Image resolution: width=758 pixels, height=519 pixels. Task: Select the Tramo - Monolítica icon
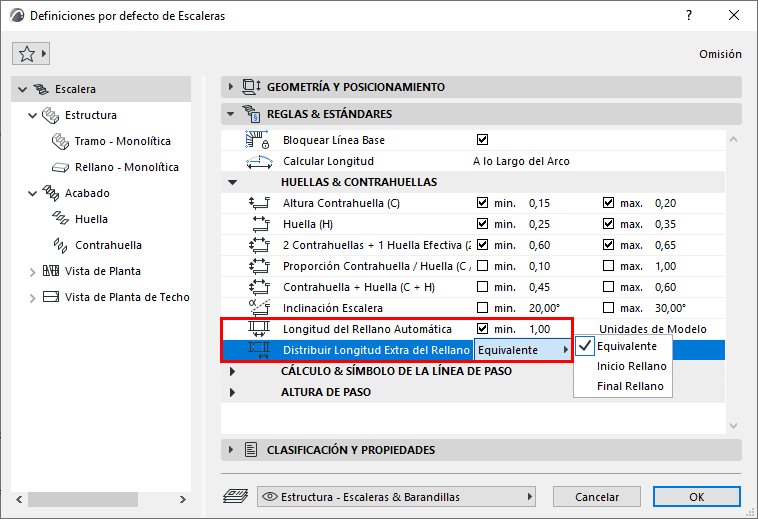(x=60, y=141)
